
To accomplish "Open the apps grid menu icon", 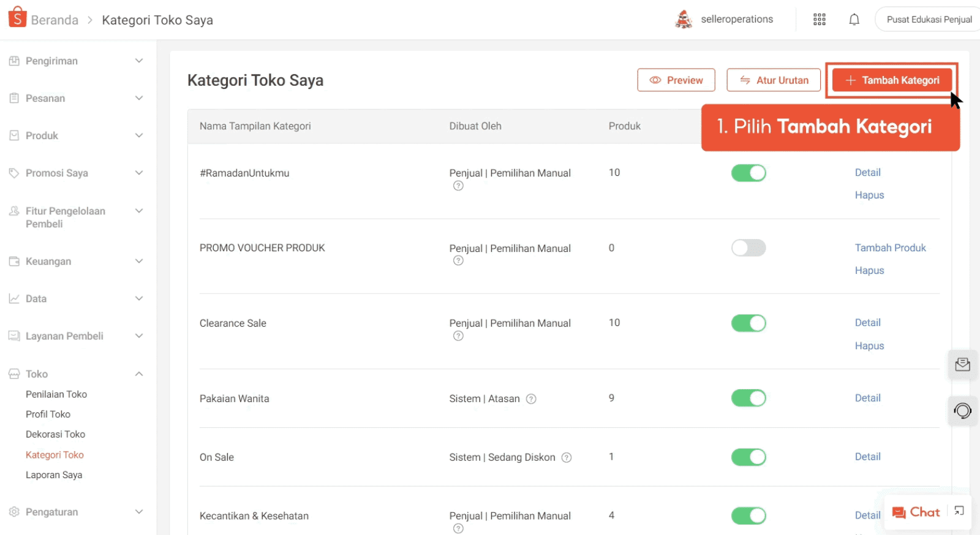I will (x=820, y=20).
